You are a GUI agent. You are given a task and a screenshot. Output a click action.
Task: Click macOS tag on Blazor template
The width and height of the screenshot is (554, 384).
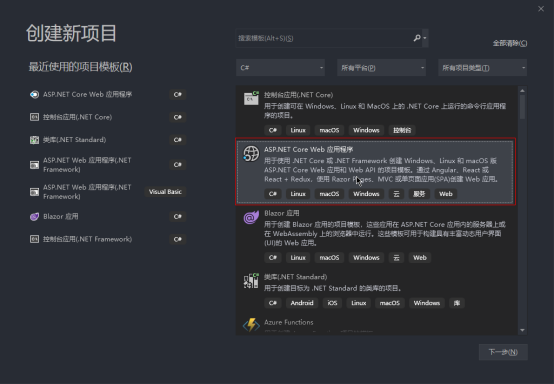[329, 258]
